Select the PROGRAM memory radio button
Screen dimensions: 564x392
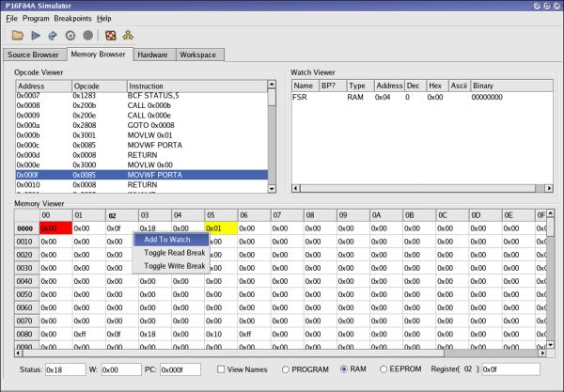286,369
